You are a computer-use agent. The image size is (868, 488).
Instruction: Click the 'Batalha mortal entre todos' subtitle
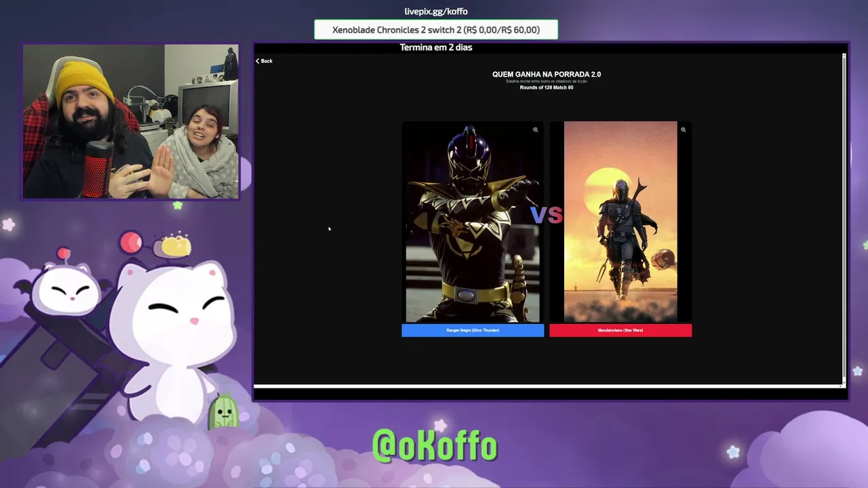click(547, 81)
